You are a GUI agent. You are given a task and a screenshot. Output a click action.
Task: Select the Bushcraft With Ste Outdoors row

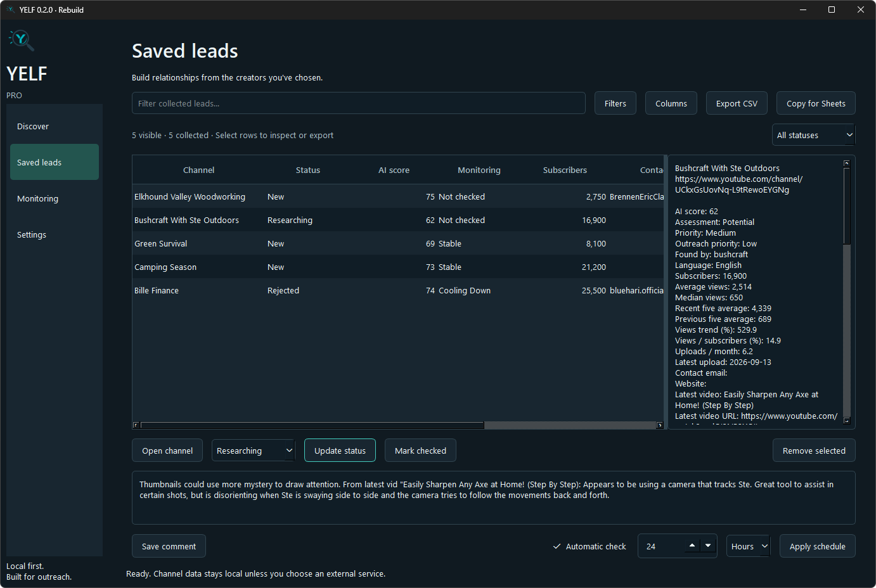pos(398,220)
